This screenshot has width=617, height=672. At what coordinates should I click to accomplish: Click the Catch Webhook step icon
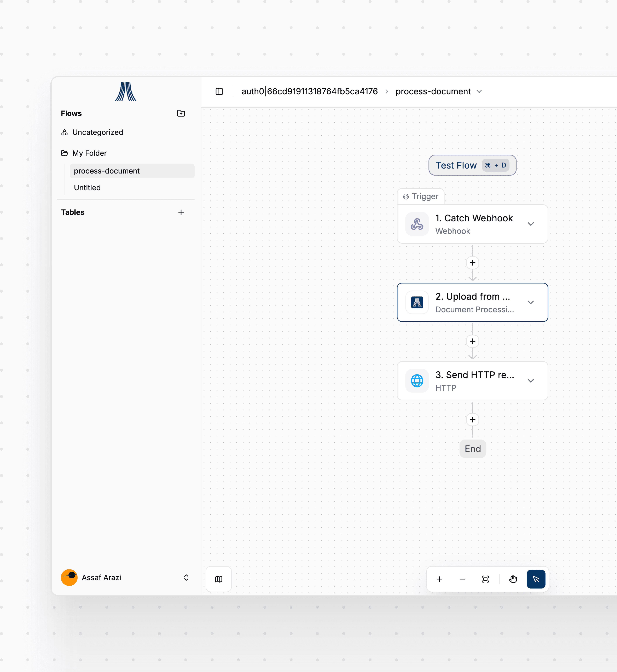417,224
